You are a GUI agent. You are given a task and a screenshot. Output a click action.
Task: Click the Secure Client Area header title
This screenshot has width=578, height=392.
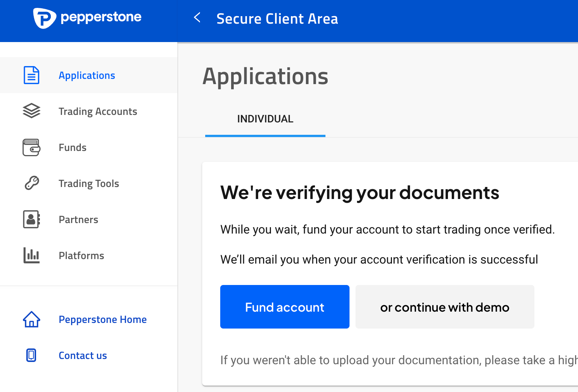tap(277, 19)
